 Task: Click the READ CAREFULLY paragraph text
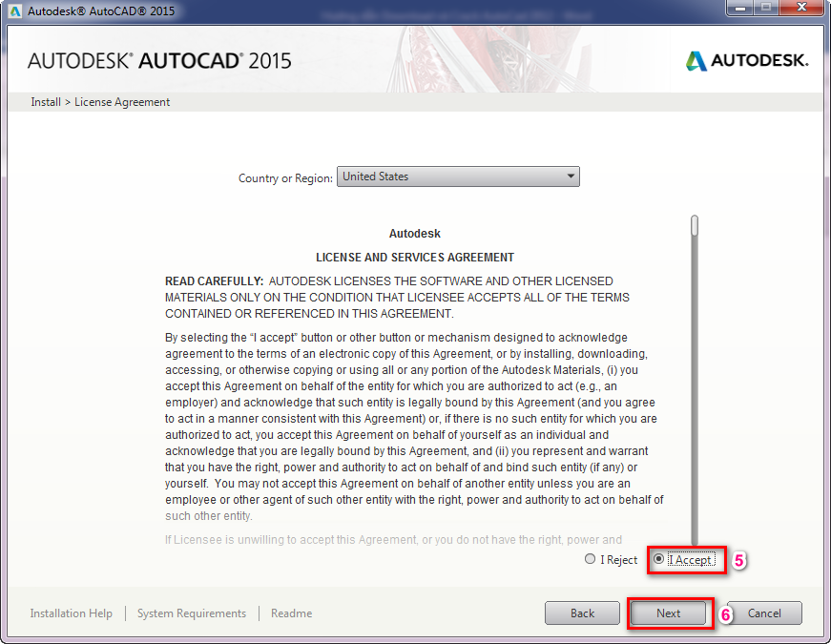coord(397,298)
